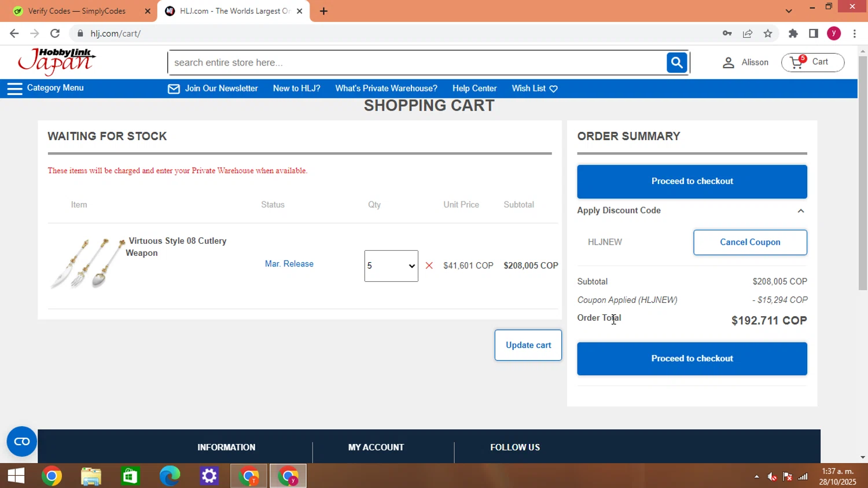Click the Cancel Coupon button
The width and height of the screenshot is (868, 488).
pos(750,243)
